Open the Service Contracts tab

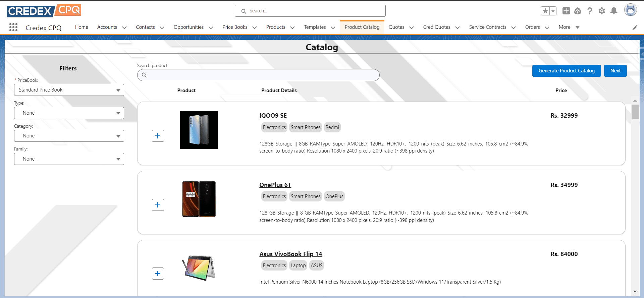pyautogui.click(x=488, y=27)
